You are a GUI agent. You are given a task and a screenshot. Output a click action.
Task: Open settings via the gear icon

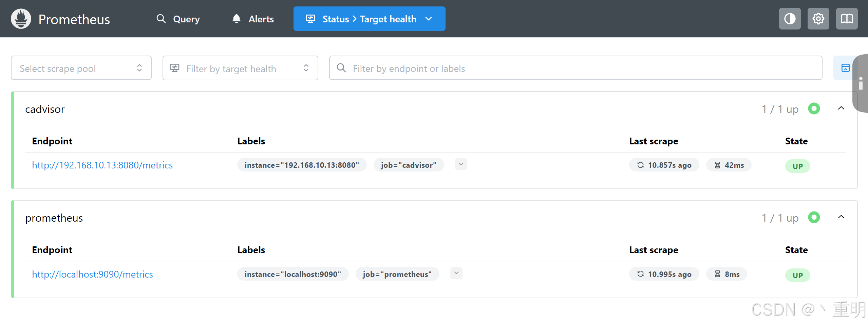(x=818, y=19)
